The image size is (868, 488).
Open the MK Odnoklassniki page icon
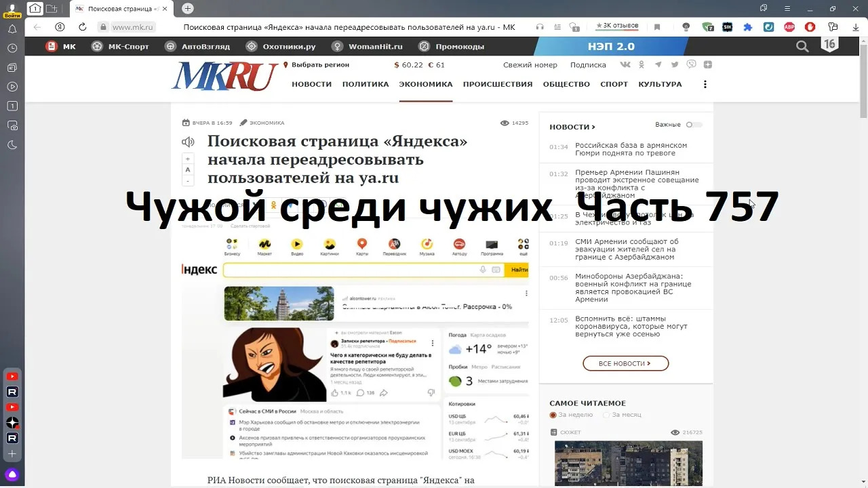pos(642,64)
